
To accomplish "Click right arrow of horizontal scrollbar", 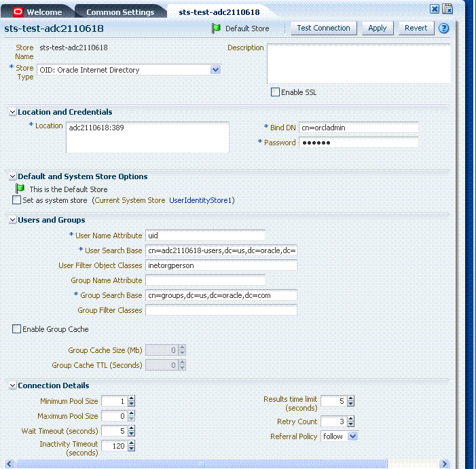I will tap(445, 464).
